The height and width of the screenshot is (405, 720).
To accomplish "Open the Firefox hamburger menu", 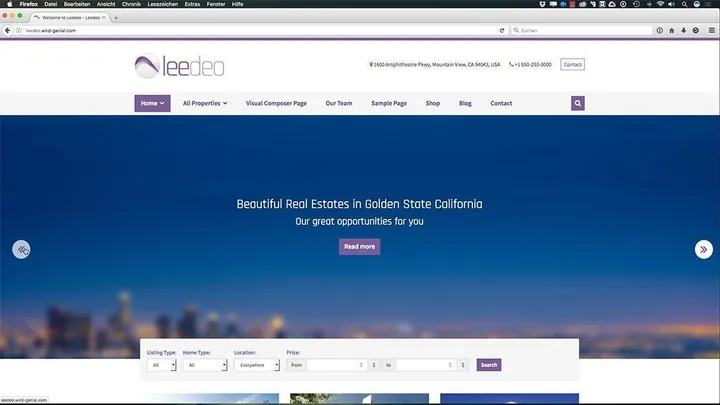I will tap(712, 30).
